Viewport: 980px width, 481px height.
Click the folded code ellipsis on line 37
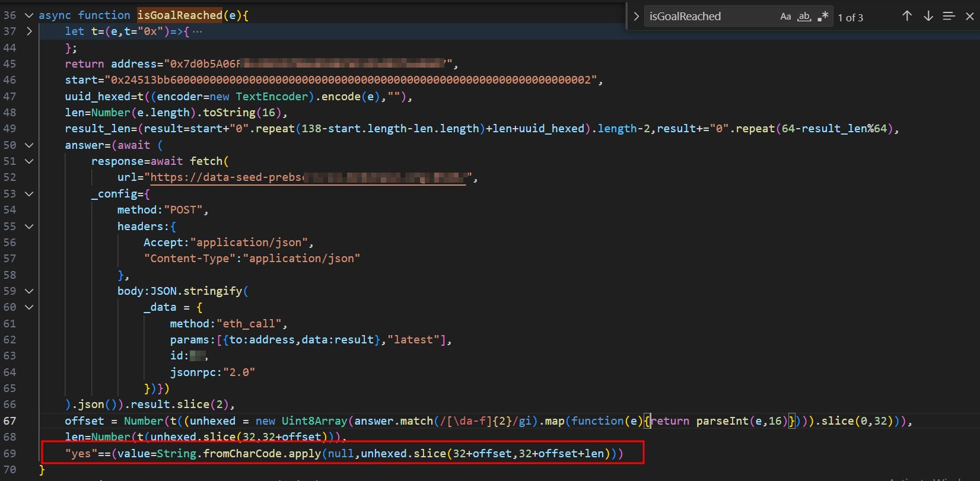tap(198, 31)
